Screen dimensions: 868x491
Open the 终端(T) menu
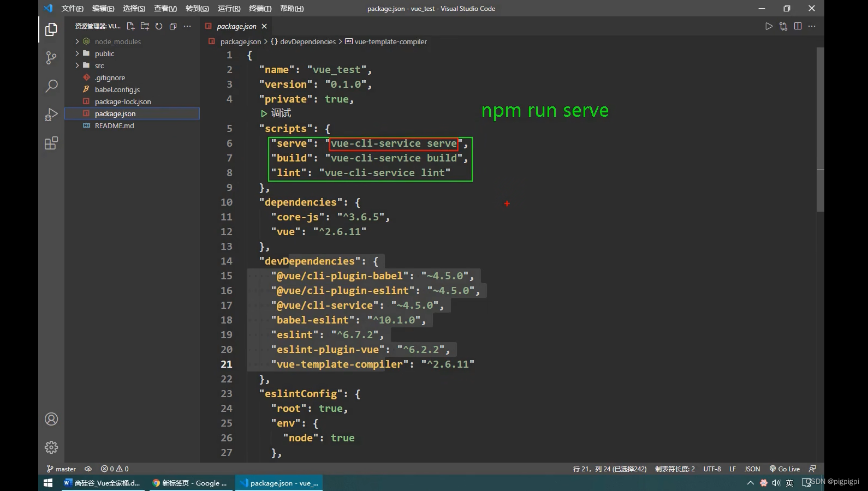(260, 8)
